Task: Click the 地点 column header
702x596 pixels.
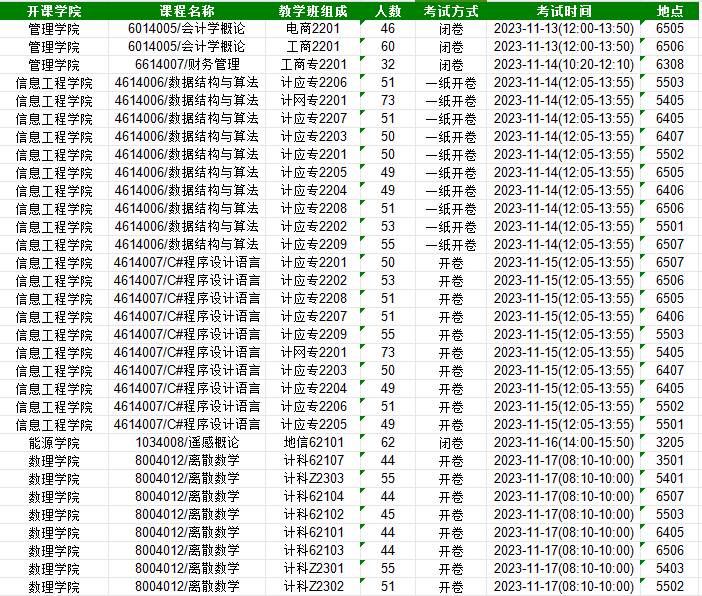Action: 670,11
